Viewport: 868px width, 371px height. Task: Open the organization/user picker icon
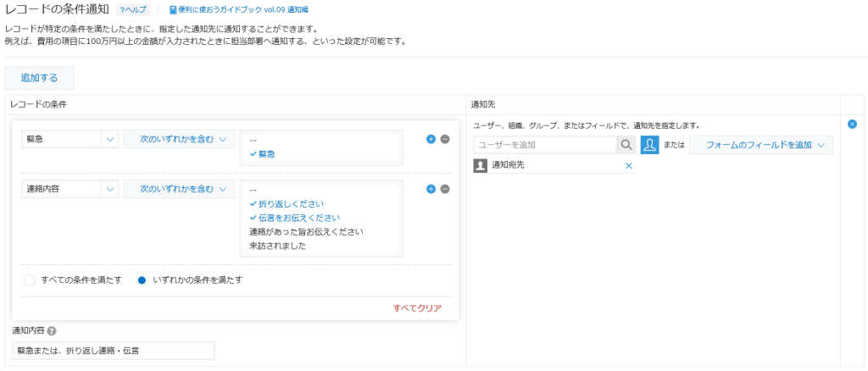(650, 145)
